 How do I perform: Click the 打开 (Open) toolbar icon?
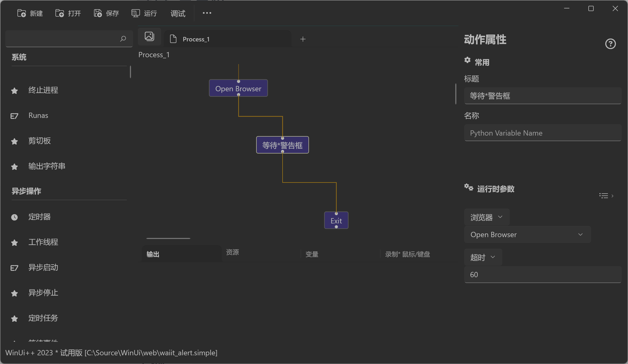[60, 13]
